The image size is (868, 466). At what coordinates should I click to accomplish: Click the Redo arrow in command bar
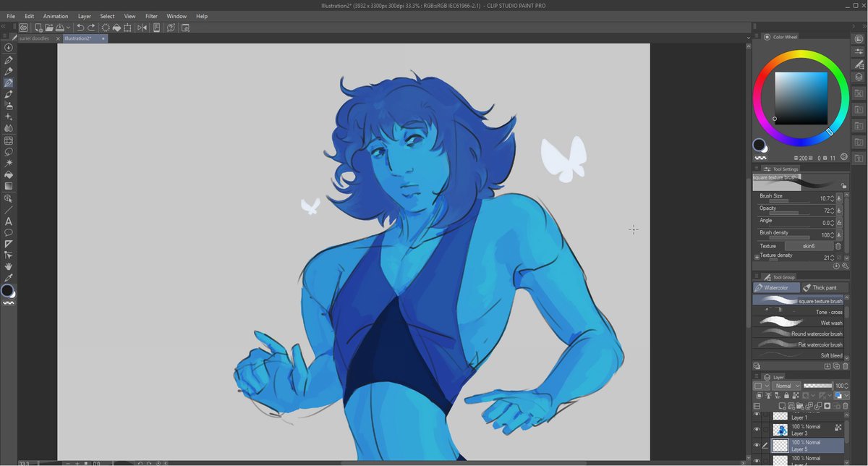tap(91, 27)
